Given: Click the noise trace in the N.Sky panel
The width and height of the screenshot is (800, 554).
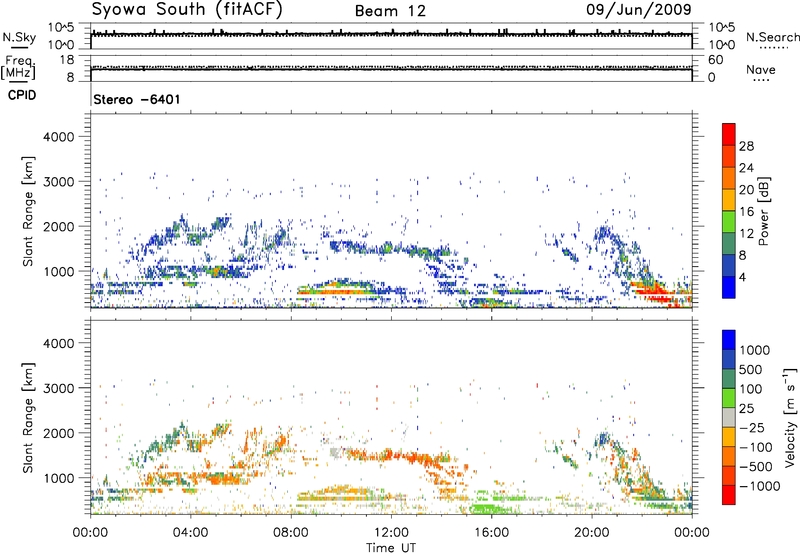Looking at the screenshot, I should click(391, 34).
